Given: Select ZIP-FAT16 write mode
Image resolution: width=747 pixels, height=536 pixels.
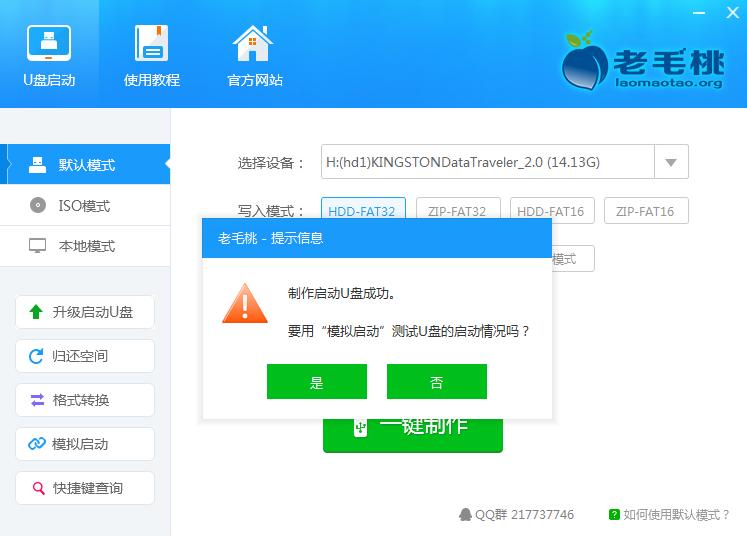Looking at the screenshot, I should click(646, 211).
